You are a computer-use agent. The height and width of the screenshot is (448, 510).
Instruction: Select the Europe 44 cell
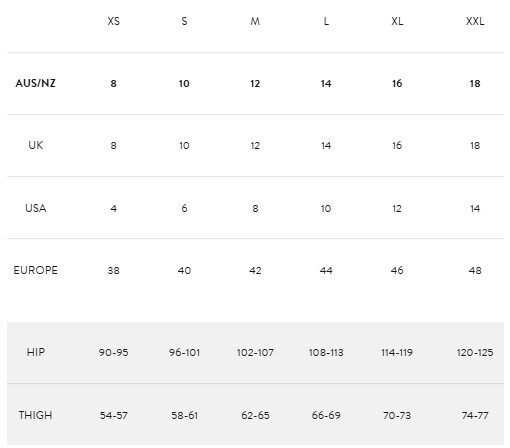(326, 270)
